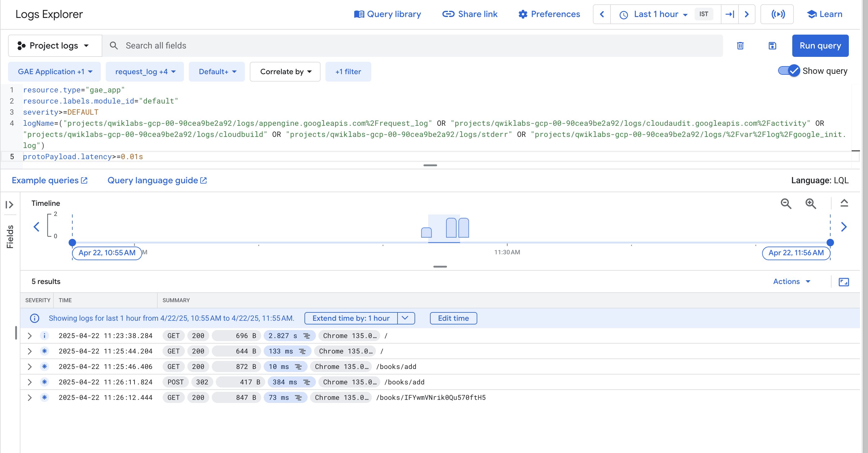Open the Actions menu
This screenshot has width=868, height=453.
[792, 281]
